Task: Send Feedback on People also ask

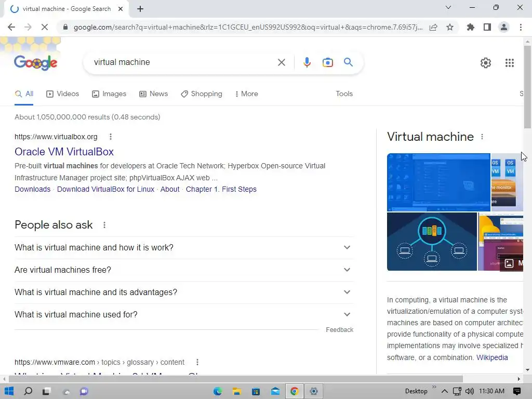Action: pos(340,330)
